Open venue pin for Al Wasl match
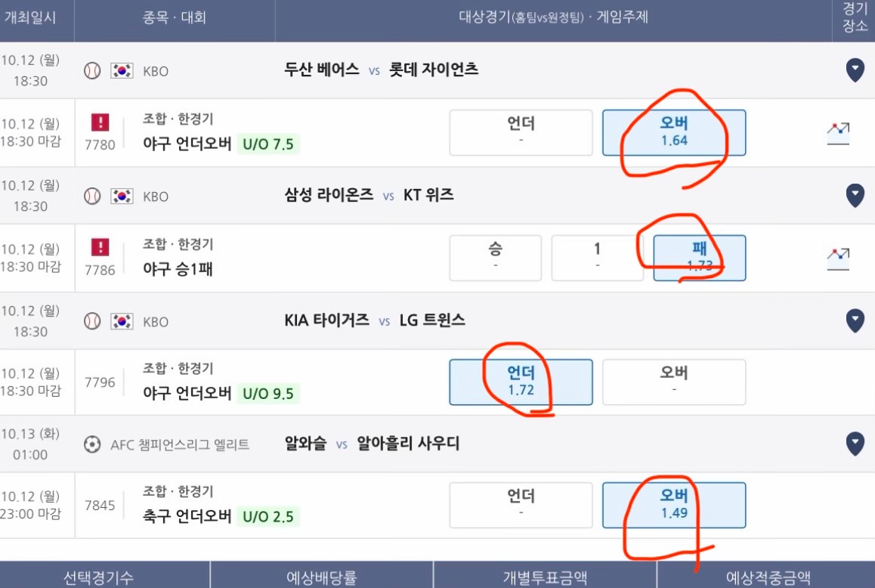The height and width of the screenshot is (588, 875). pos(855,444)
